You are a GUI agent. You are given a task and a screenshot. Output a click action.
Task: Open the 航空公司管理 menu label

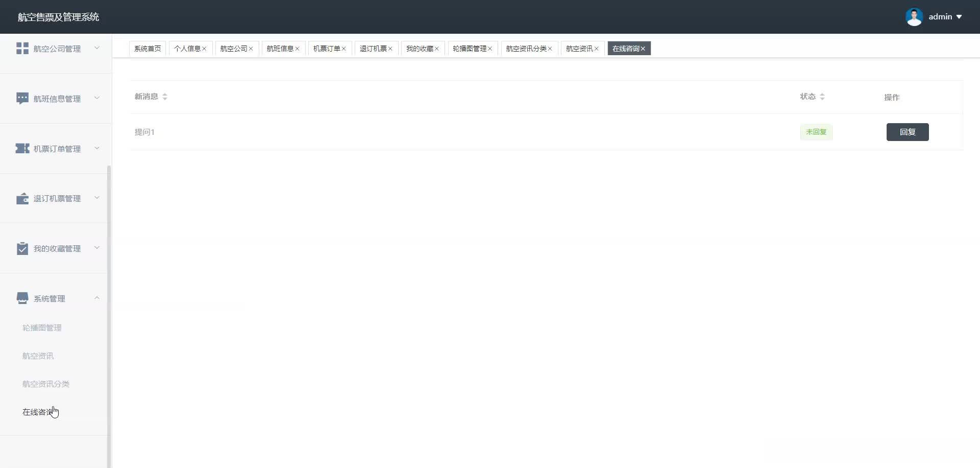pyautogui.click(x=57, y=49)
